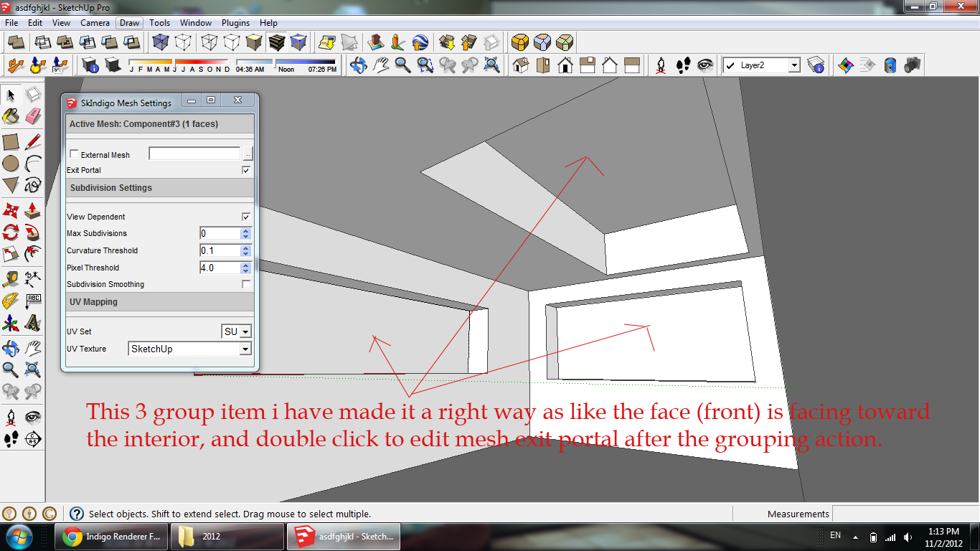The height and width of the screenshot is (551, 980).
Task: Open the Plugins menu
Action: [235, 23]
